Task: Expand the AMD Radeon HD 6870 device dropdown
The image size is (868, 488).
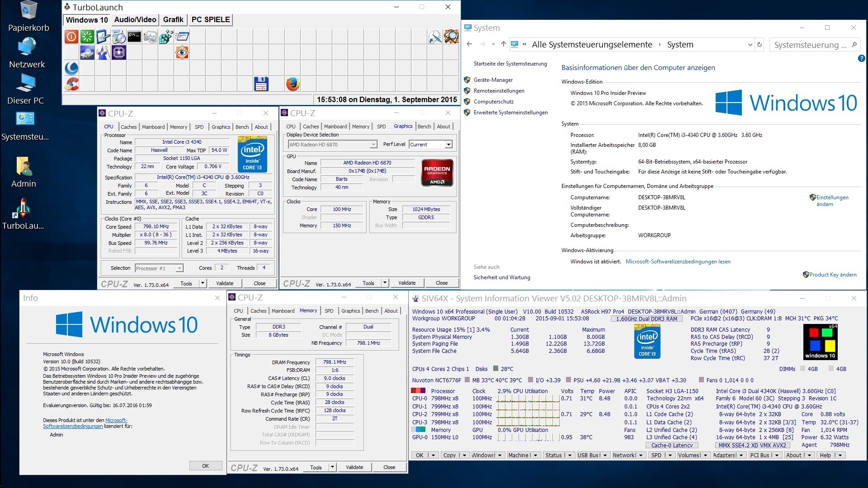Action: 373,145
